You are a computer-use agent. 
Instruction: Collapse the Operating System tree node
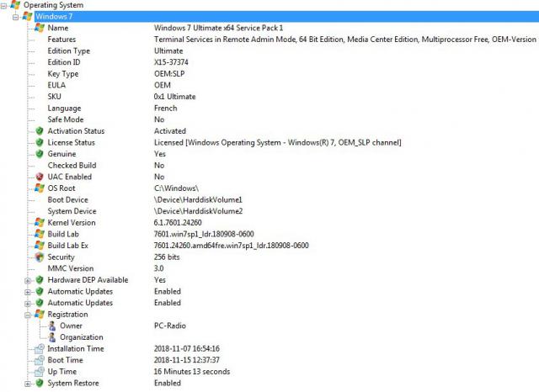tap(3, 6)
